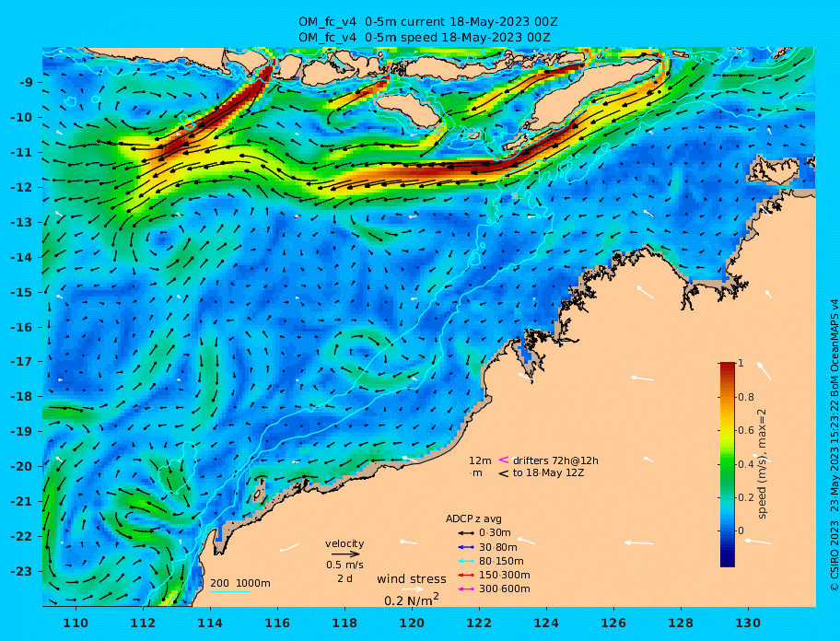This screenshot has height=641, width=840.
Task: Click longitude axis label '114'
Action: (x=211, y=623)
